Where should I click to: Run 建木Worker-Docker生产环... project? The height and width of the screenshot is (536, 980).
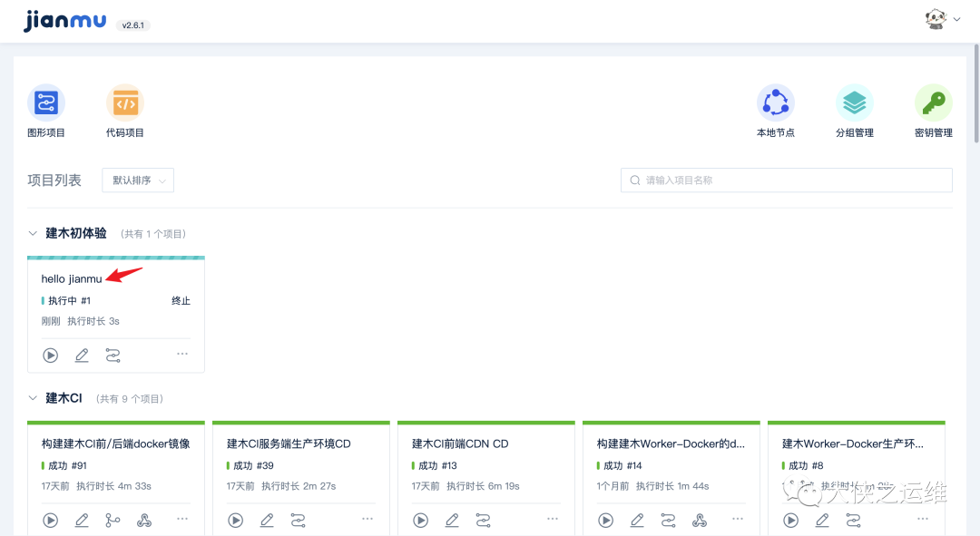click(790, 521)
